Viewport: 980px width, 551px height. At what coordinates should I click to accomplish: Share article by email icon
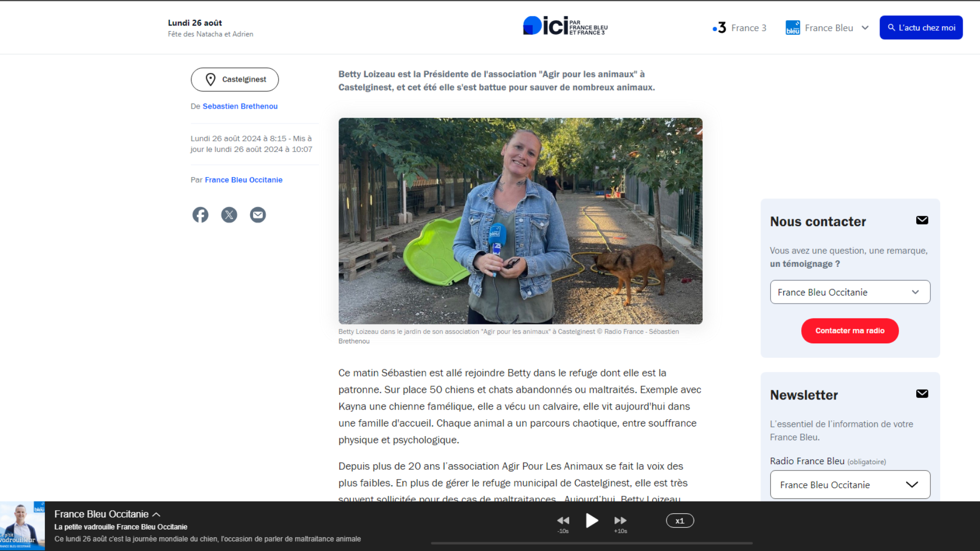pyautogui.click(x=258, y=215)
